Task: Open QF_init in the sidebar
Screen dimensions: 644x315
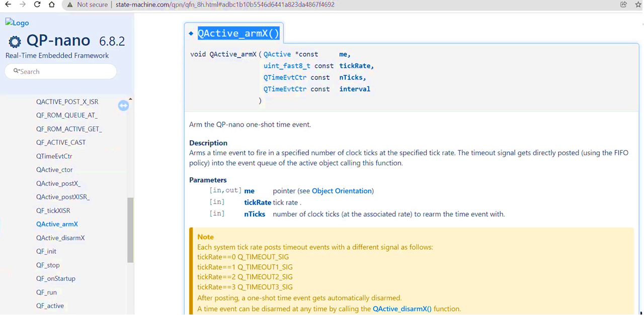Action: [46, 251]
